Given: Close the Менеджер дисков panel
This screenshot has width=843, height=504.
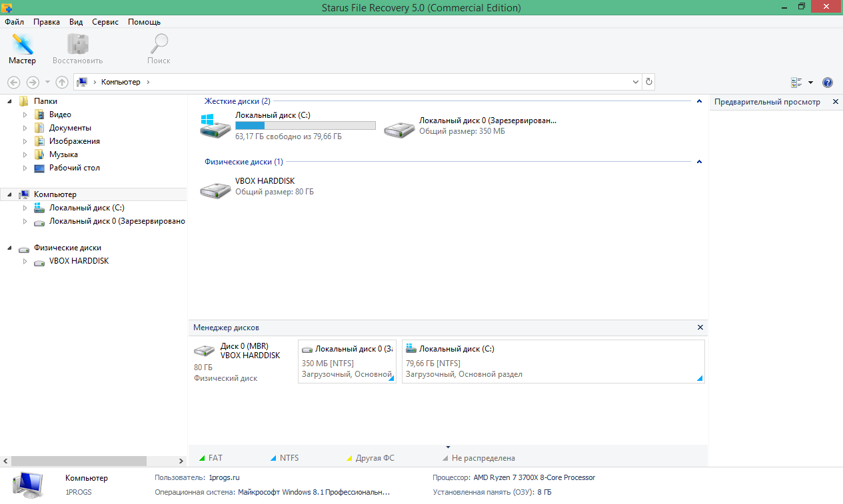Looking at the screenshot, I should [700, 327].
